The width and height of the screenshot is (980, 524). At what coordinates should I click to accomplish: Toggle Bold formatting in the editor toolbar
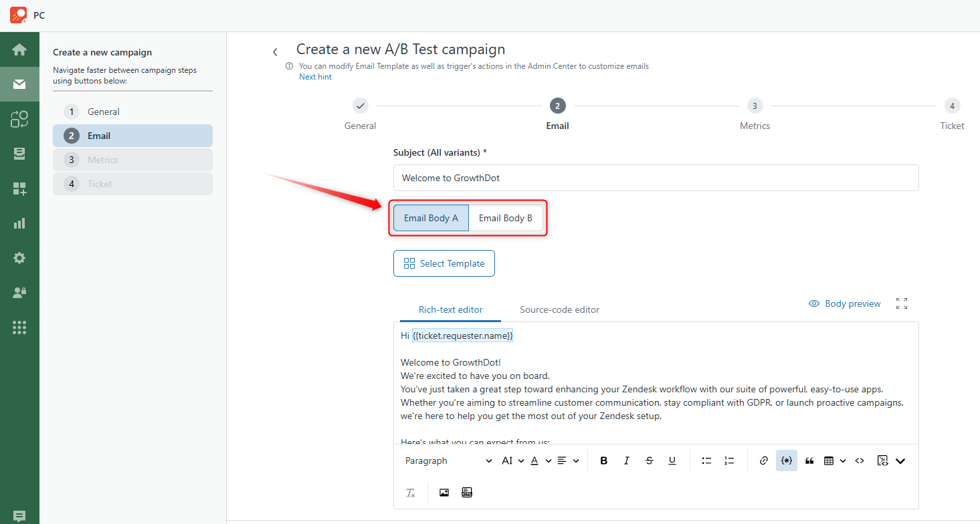point(604,461)
